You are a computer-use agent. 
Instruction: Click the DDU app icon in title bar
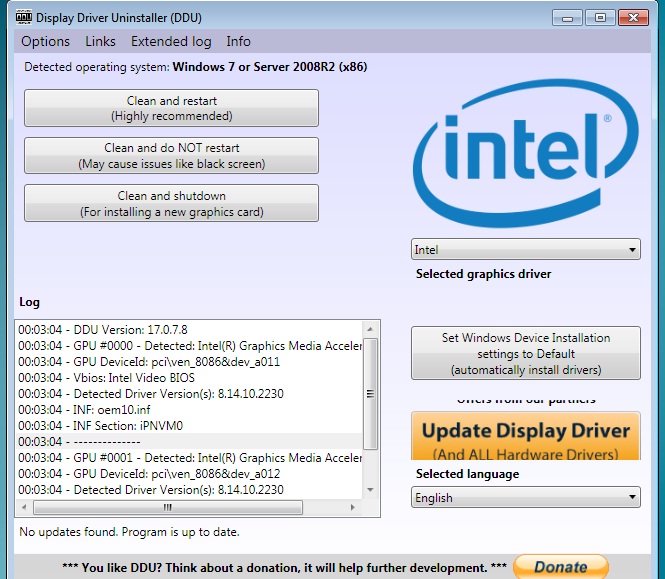point(24,17)
